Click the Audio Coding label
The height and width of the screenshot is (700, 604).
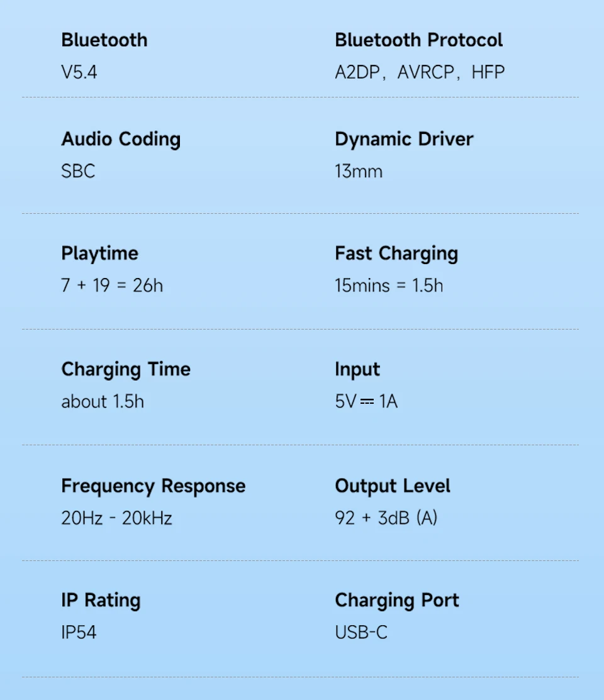[121, 139]
